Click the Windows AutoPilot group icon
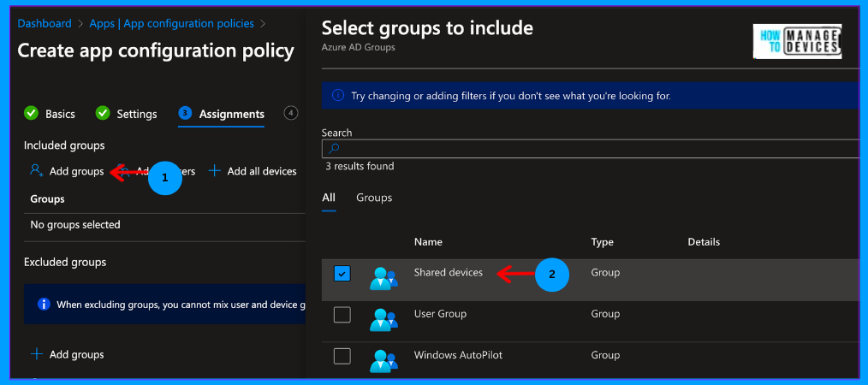 point(383,360)
